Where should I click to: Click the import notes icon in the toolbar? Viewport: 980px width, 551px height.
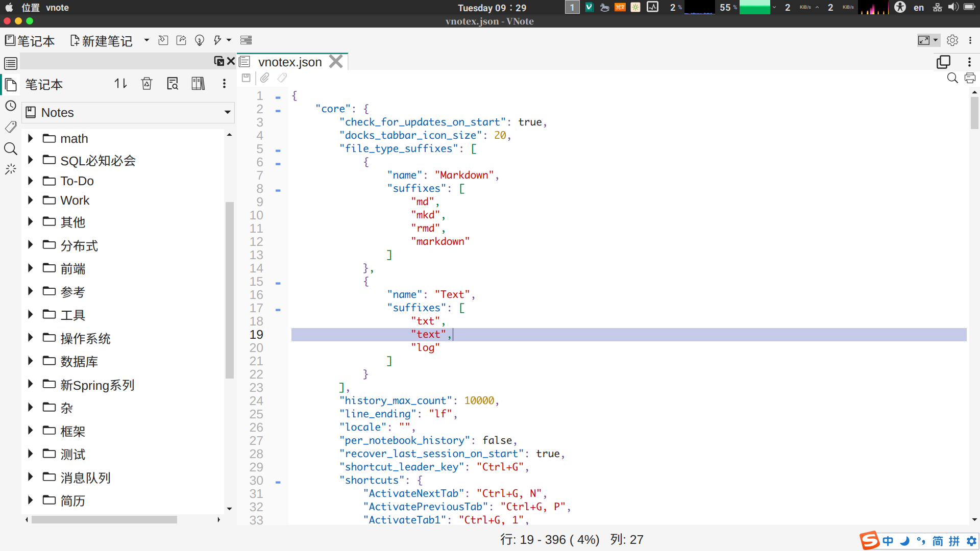[163, 40]
